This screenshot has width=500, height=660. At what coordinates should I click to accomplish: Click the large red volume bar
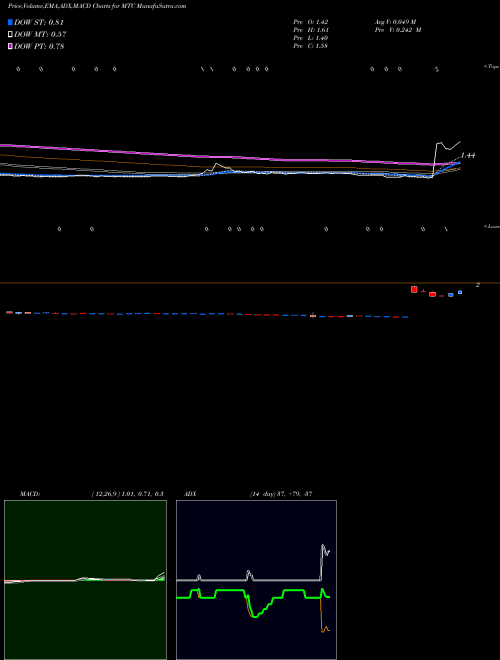[414, 290]
